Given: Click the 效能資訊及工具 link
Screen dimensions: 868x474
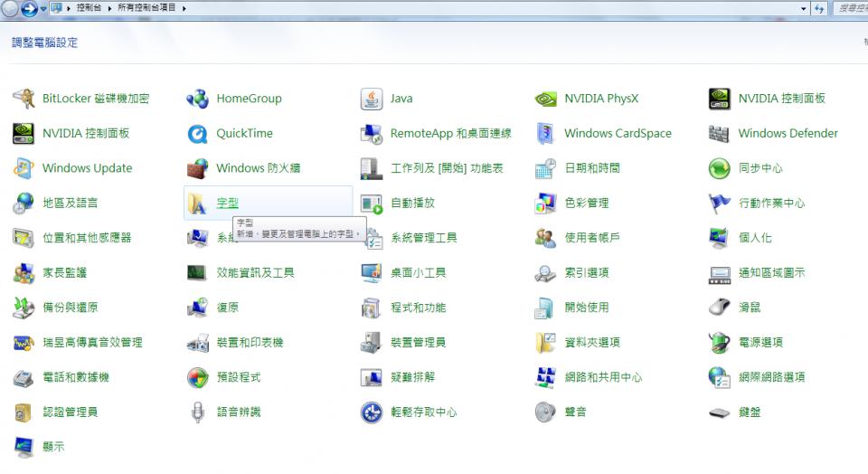Looking at the screenshot, I should coord(255,273).
